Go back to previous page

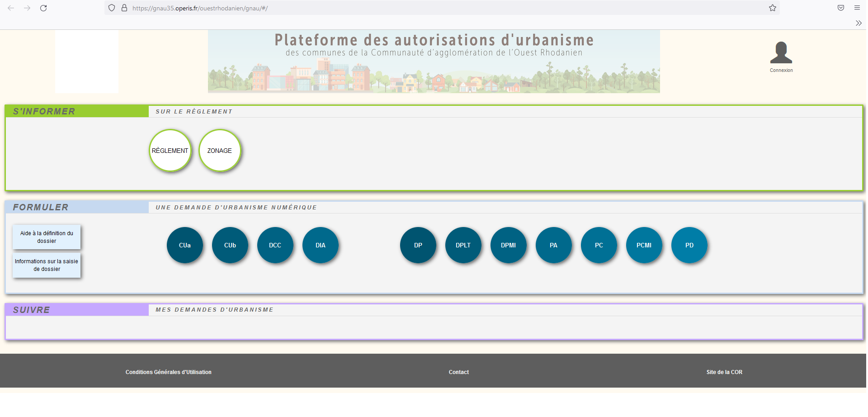click(11, 8)
